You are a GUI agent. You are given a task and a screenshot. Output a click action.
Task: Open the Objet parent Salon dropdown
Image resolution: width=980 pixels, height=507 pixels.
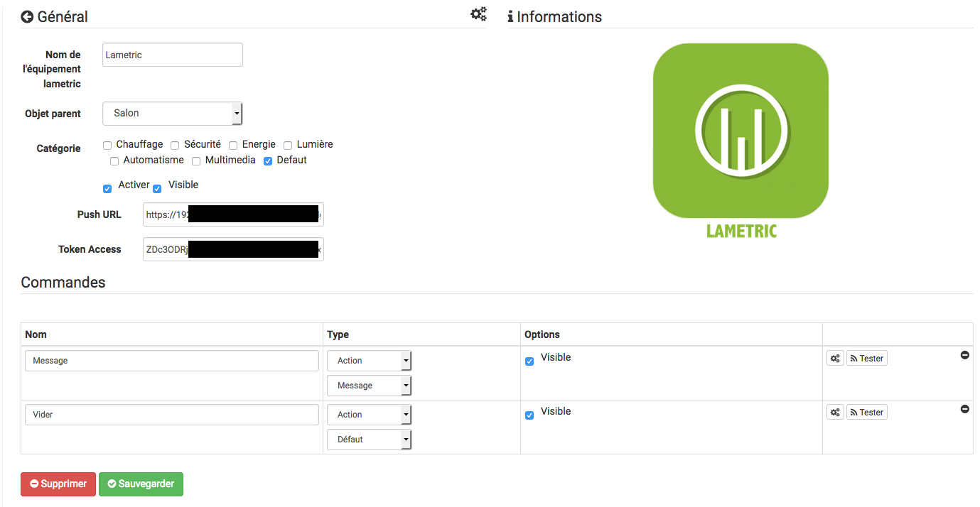pyautogui.click(x=173, y=114)
